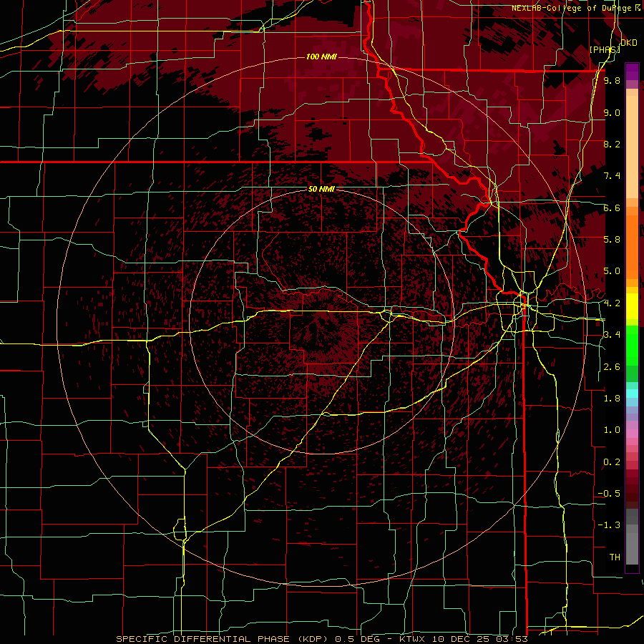Click the TH label at legend bottom
The image size is (644, 644).
tap(615, 557)
